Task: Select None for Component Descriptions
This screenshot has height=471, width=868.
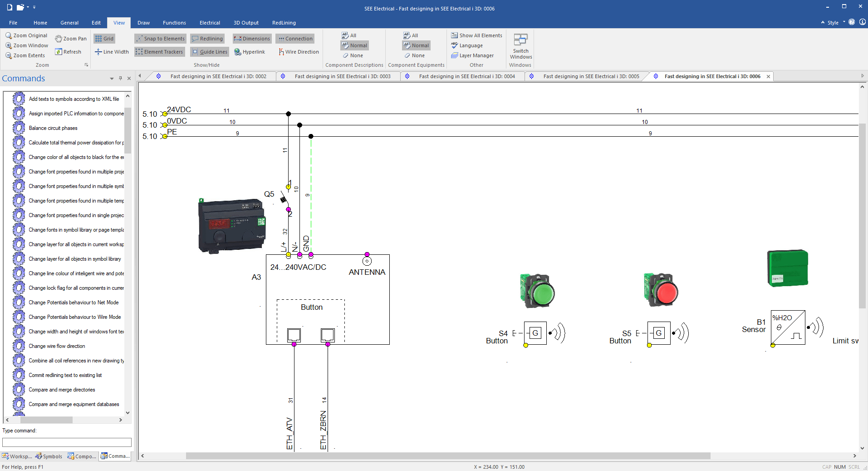Action: (x=353, y=55)
